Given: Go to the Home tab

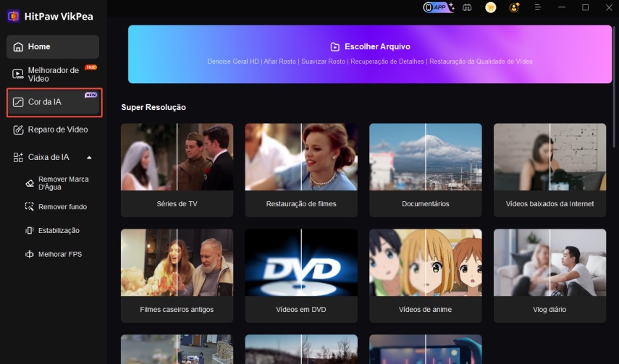Looking at the screenshot, I should point(53,46).
